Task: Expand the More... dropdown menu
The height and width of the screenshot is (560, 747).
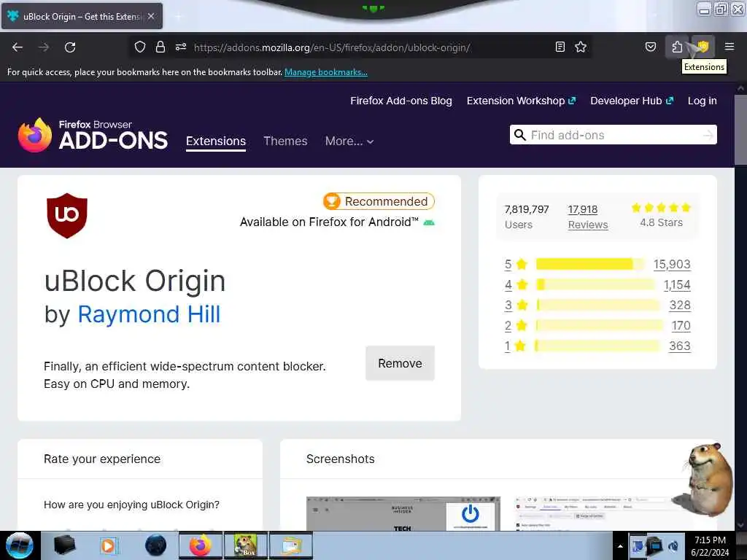Action: point(349,141)
